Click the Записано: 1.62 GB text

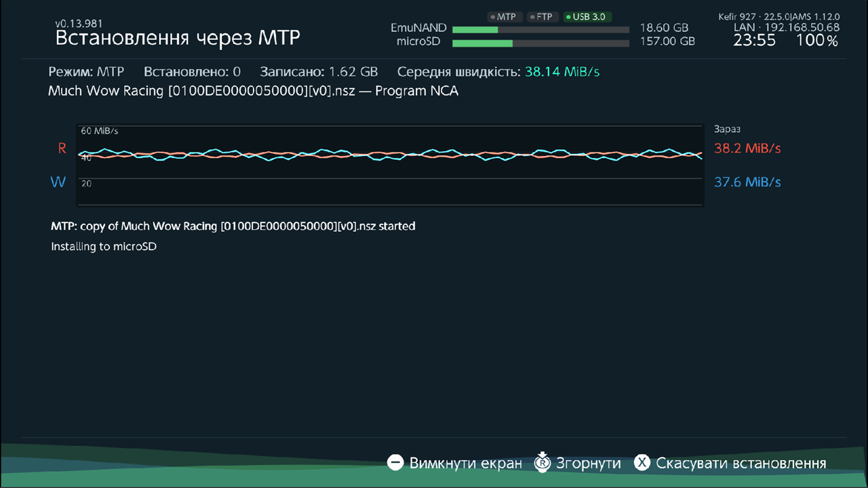(x=319, y=72)
